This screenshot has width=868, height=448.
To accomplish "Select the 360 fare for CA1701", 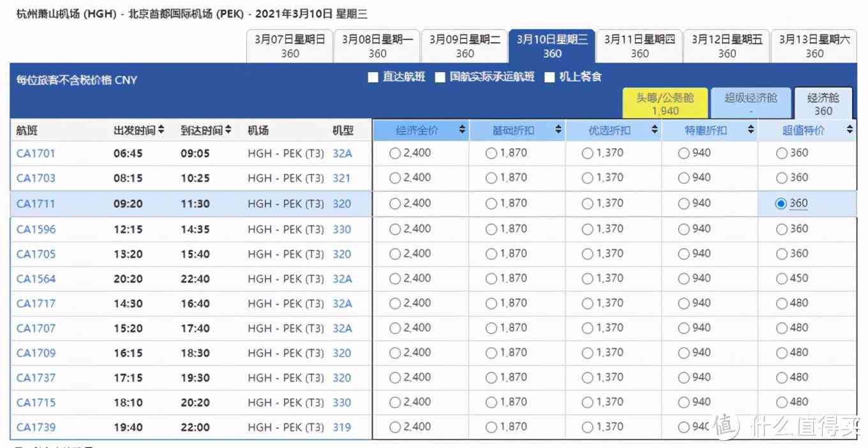I will (782, 153).
